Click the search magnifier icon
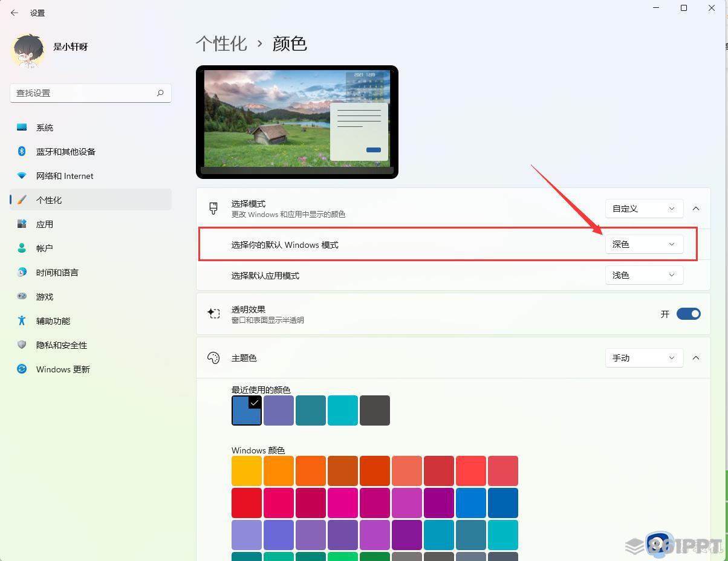728x561 pixels. point(160,93)
